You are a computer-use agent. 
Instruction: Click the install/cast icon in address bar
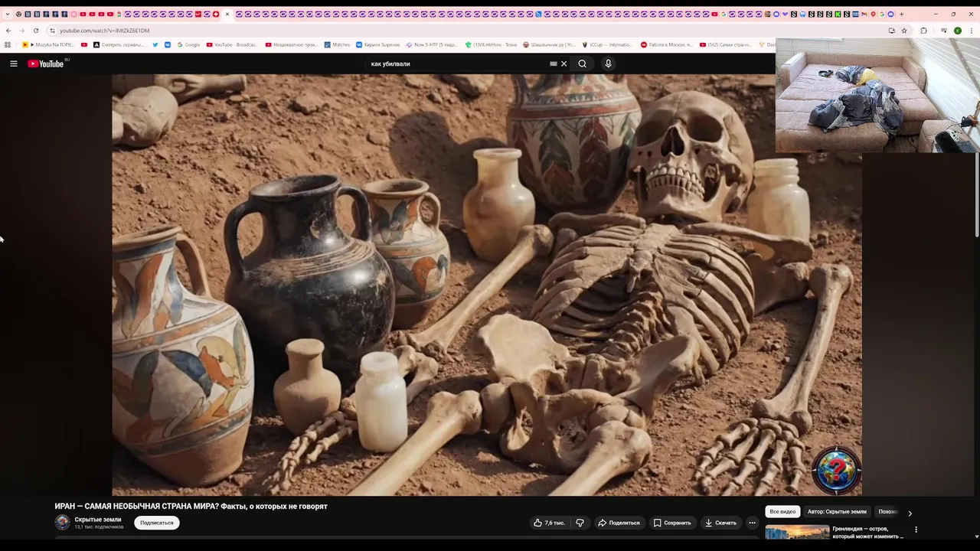coord(891,31)
